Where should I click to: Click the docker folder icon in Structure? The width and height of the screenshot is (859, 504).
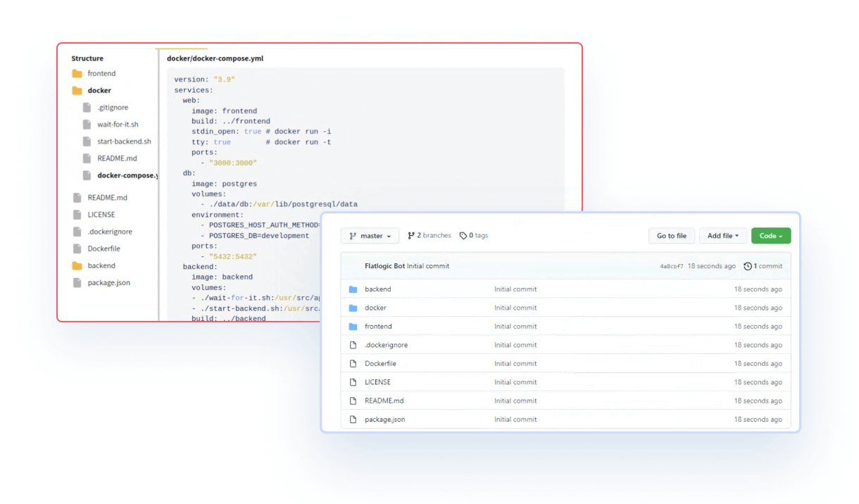[x=77, y=91]
